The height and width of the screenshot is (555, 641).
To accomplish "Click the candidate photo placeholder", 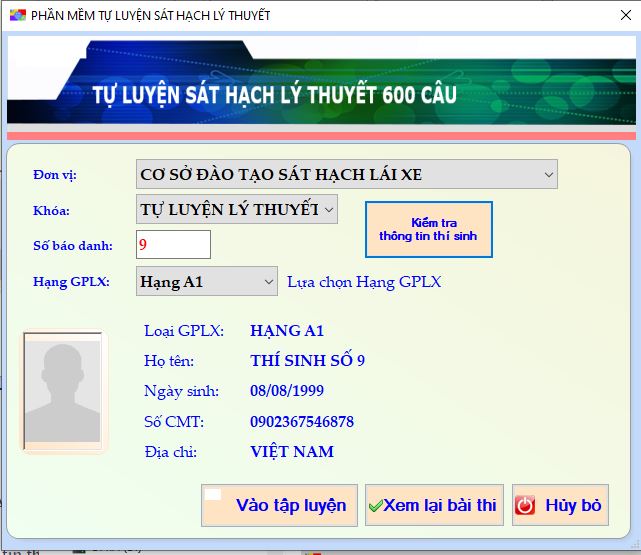I will pos(63,391).
